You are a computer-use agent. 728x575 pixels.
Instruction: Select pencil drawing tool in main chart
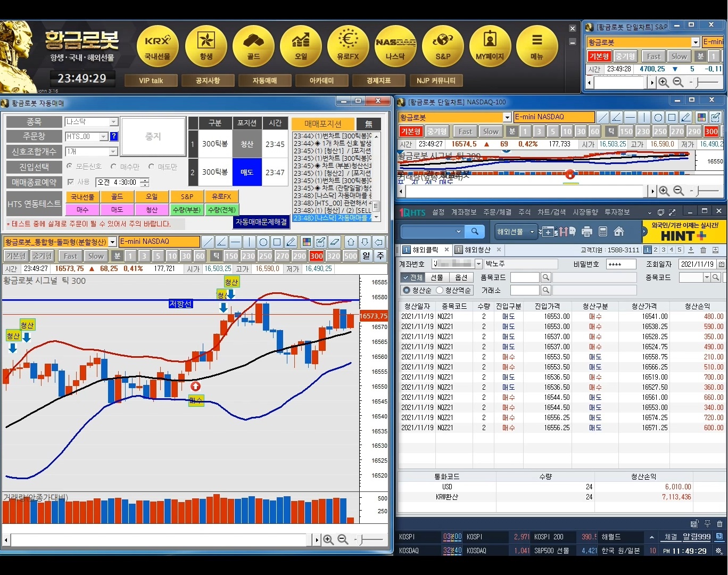point(291,242)
